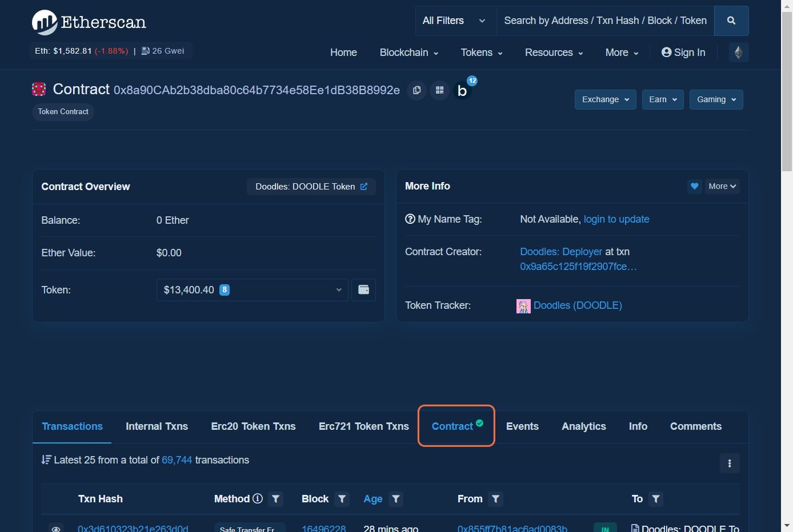Copy the contract address to clipboard
This screenshot has height=532, width=793.
(x=417, y=90)
